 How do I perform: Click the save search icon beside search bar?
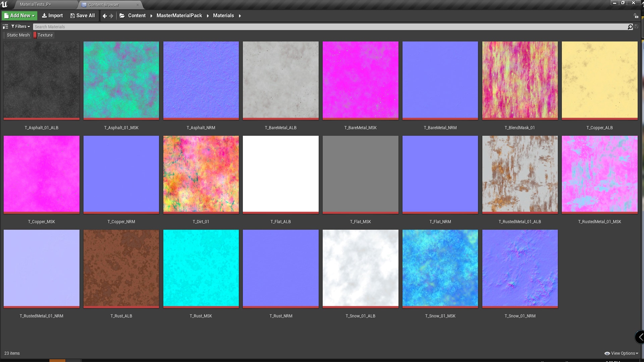pos(636,26)
